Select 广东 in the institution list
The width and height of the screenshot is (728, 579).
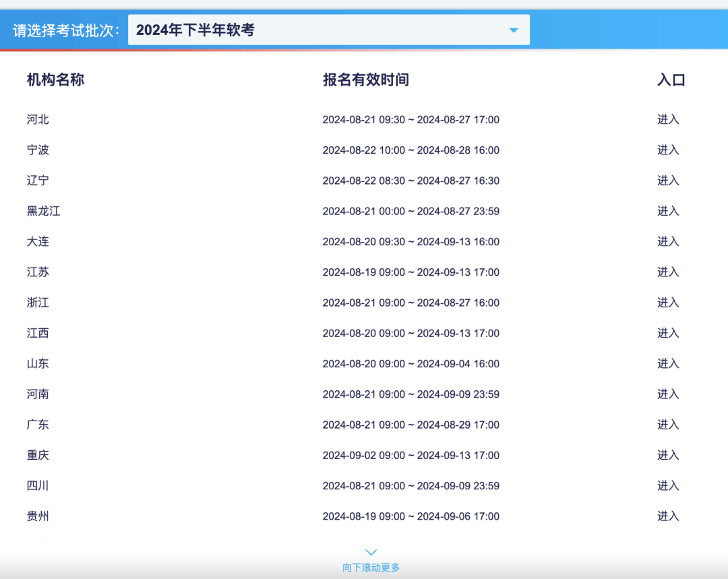pos(38,425)
